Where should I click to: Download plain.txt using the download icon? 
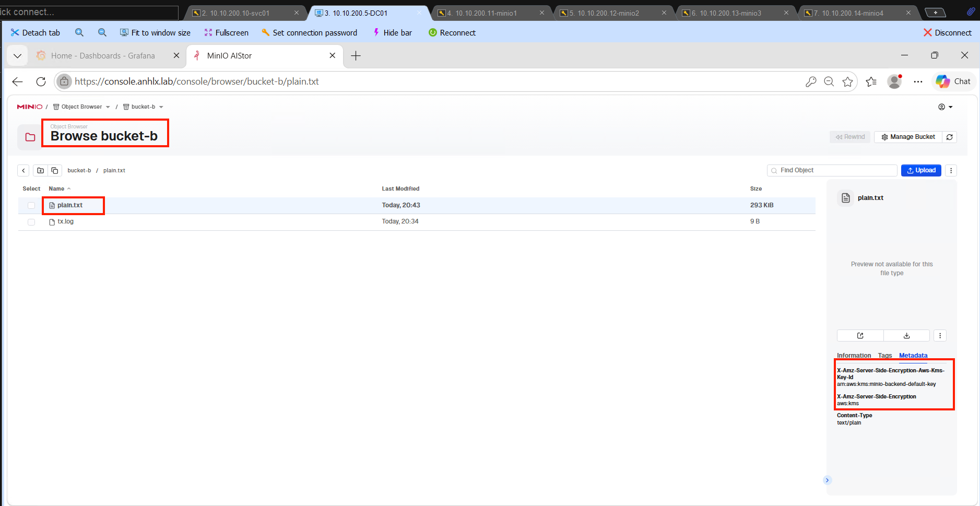[x=907, y=336]
